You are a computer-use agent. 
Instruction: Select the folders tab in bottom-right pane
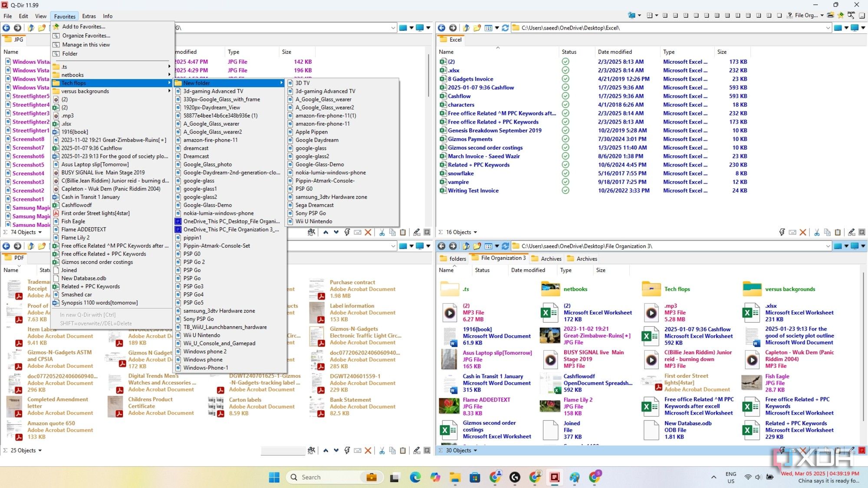pyautogui.click(x=453, y=259)
